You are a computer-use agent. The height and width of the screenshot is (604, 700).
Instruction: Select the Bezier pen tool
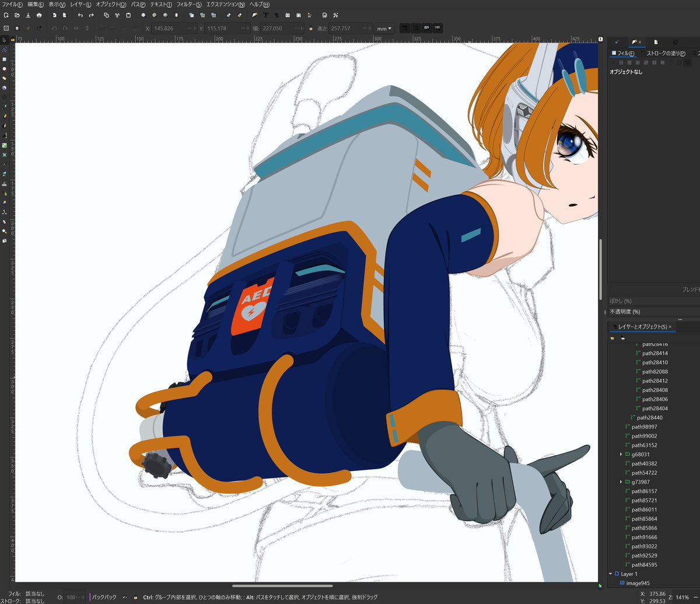(x=4, y=107)
